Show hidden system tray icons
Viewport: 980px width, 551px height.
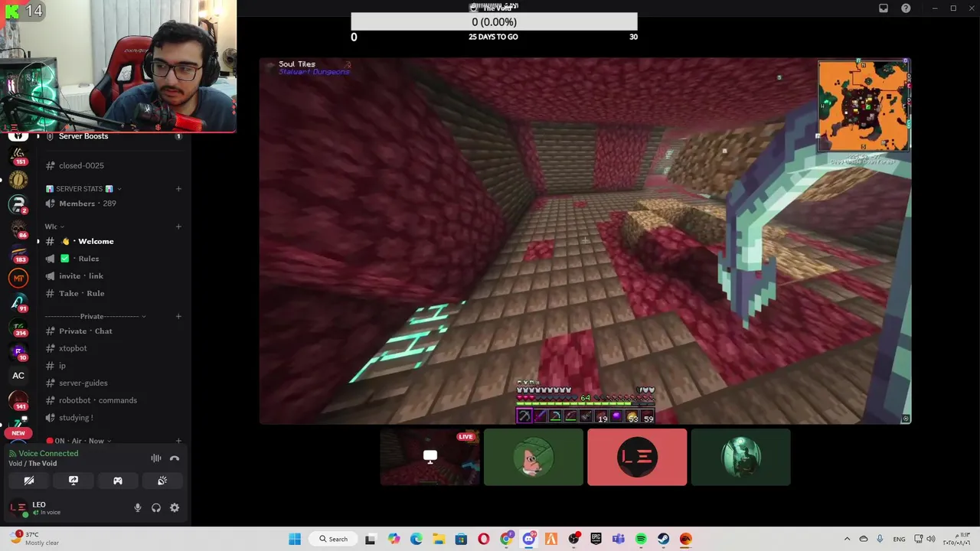(847, 539)
